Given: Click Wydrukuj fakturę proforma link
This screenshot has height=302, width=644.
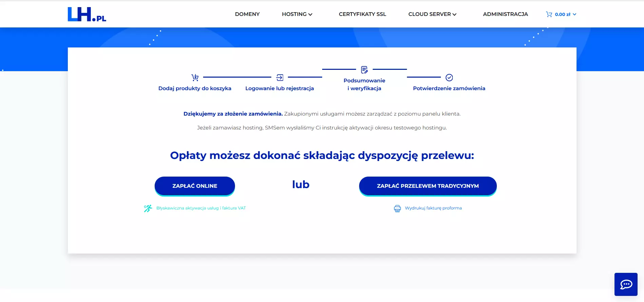Looking at the screenshot, I should pyautogui.click(x=433, y=208).
